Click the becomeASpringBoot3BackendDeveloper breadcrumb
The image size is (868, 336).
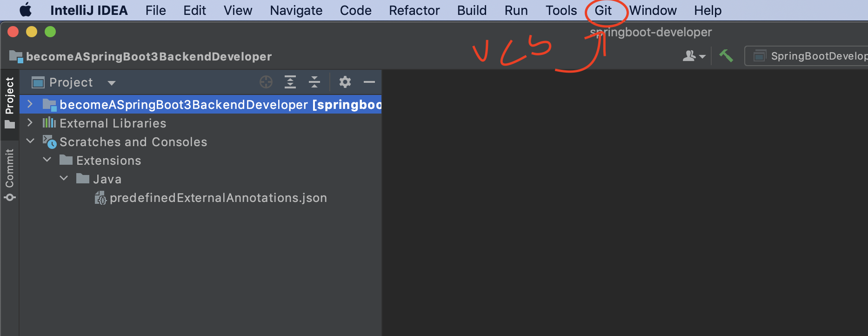(x=149, y=56)
